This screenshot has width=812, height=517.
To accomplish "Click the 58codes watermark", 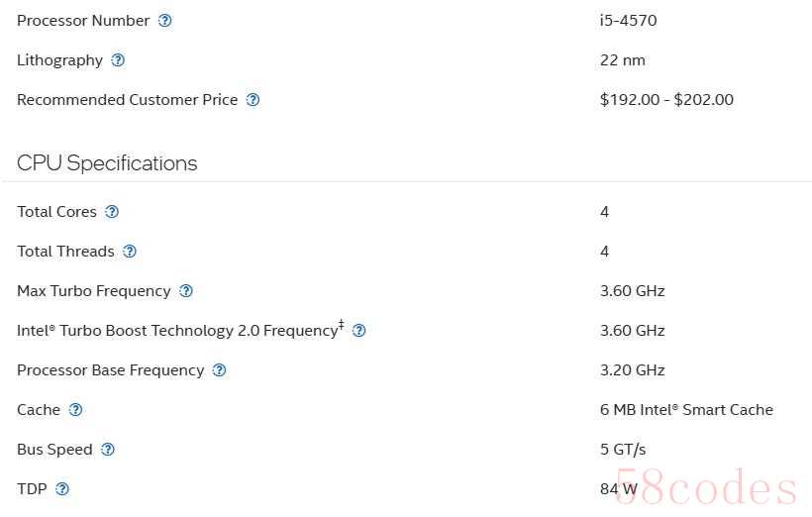I will [x=705, y=487].
